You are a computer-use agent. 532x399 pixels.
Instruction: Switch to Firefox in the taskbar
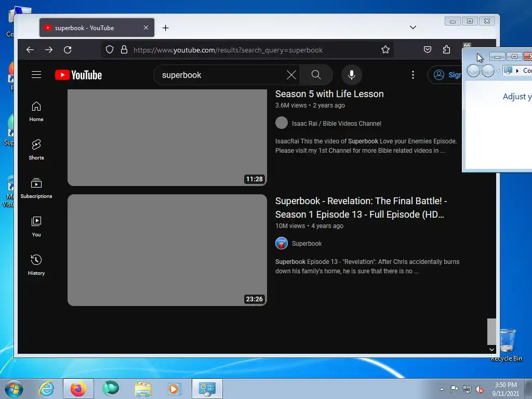point(78,389)
